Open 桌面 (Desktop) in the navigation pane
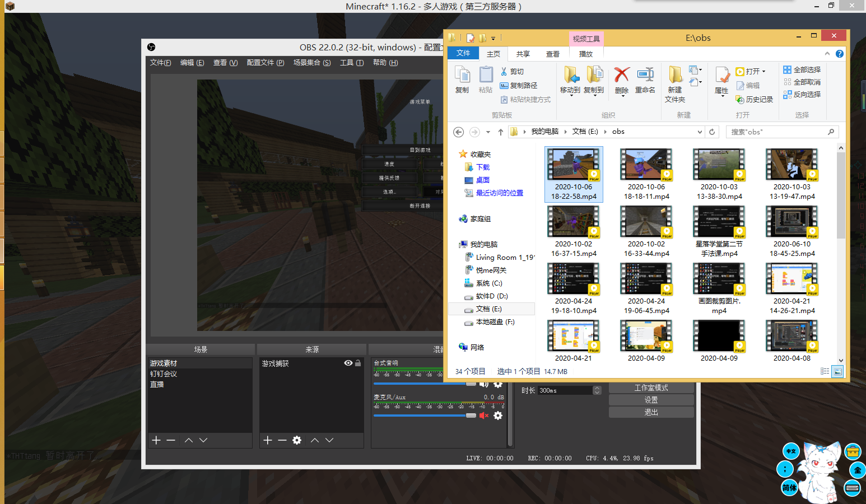Image resolution: width=866 pixels, height=504 pixels. pos(483,180)
